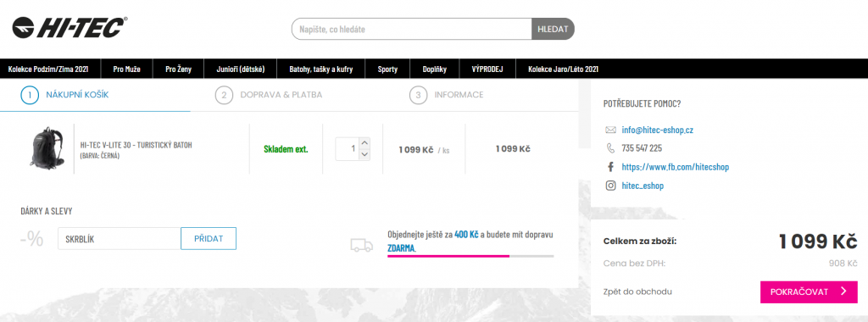Increase quantity with the up arrow
The height and width of the screenshot is (322, 868).
tap(364, 143)
